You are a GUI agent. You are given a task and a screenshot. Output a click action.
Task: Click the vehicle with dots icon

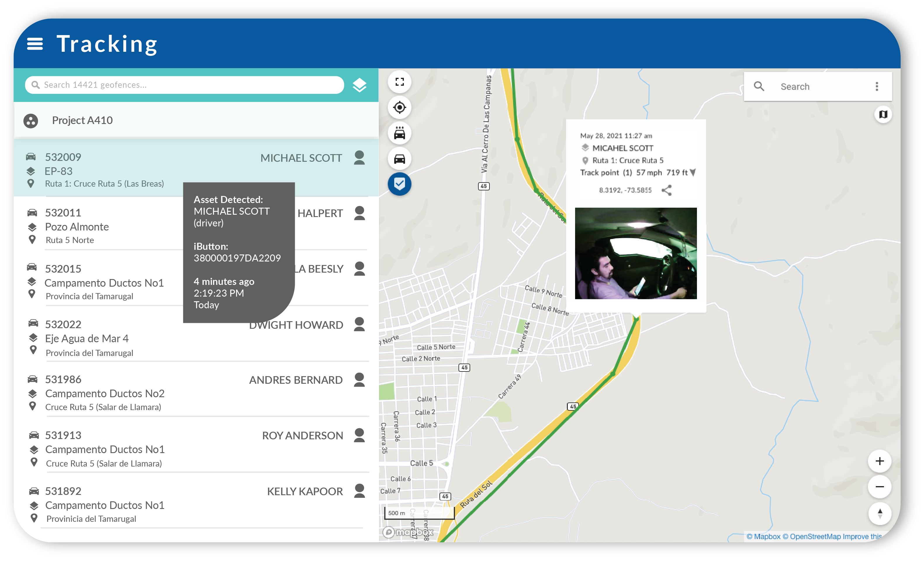coord(399,133)
